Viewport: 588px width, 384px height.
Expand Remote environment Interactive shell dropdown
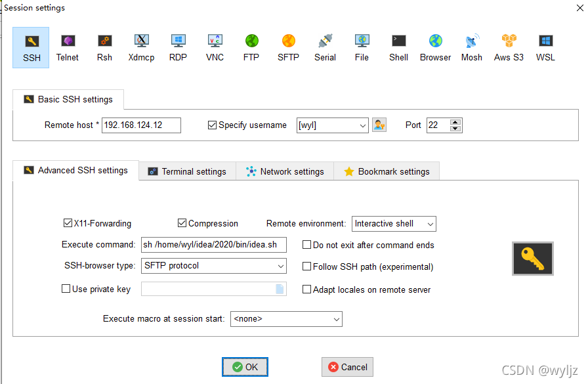(430, 224)
